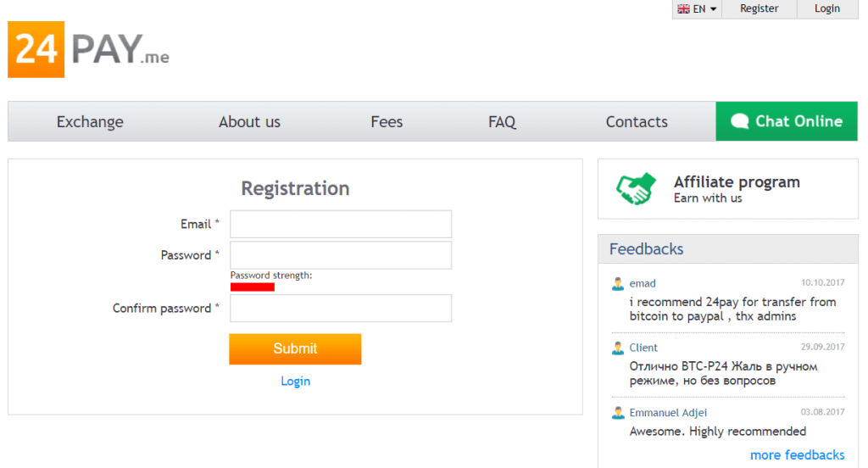The width and height of the screenshot is (868, 468).
Task: Focus the Email input field
Action: pos(341,224)
